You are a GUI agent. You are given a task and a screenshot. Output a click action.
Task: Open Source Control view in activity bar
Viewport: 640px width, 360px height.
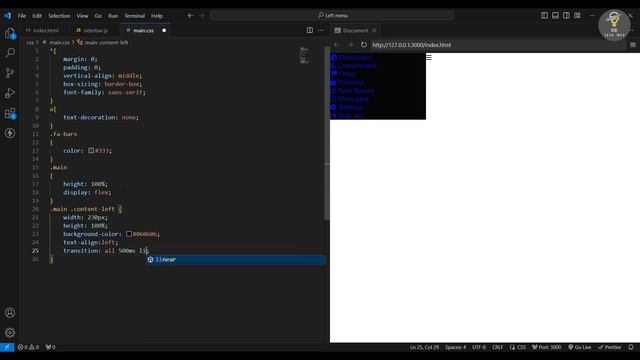tap(10, 73)
